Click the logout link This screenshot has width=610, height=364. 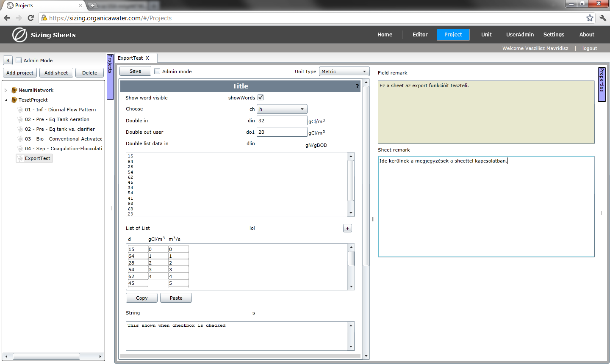[589, 48]
